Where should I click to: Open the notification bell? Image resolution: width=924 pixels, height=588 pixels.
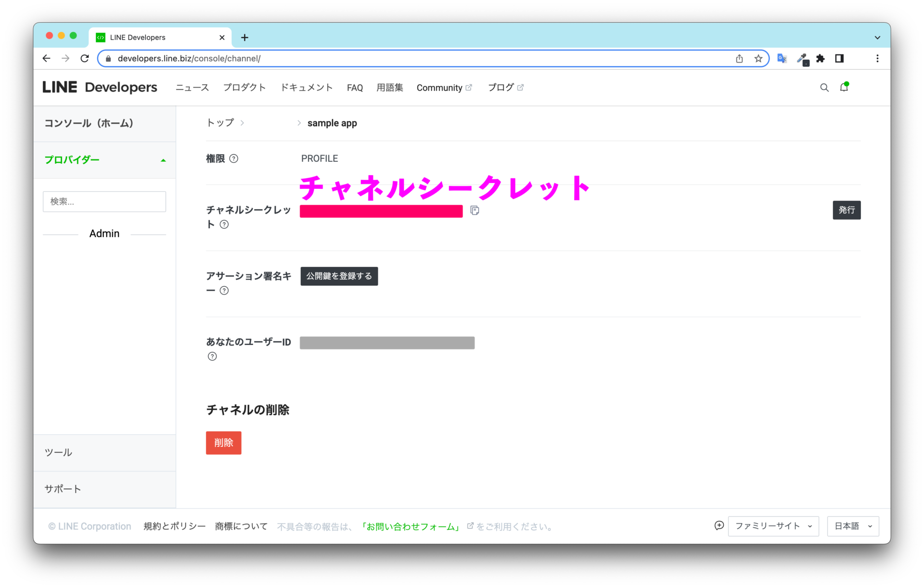[844, 87]
